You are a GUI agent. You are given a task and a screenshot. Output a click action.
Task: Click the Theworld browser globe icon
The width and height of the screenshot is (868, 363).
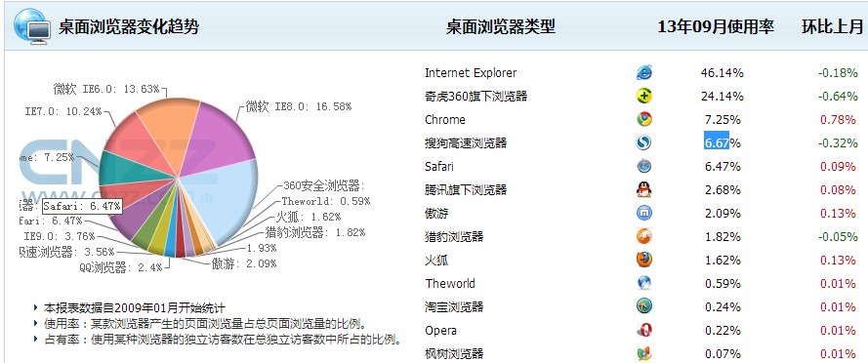tap(643, 283)
